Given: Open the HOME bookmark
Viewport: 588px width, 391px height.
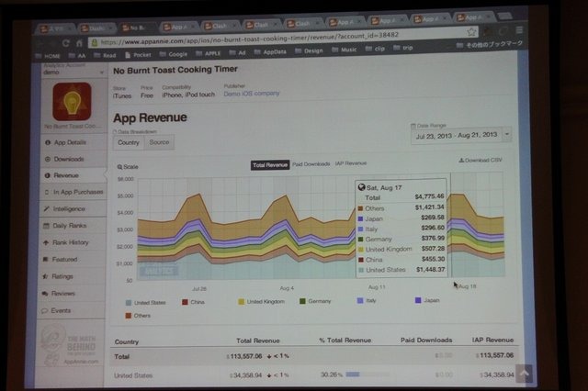Looking at the screenshot, I should point(48,56).
